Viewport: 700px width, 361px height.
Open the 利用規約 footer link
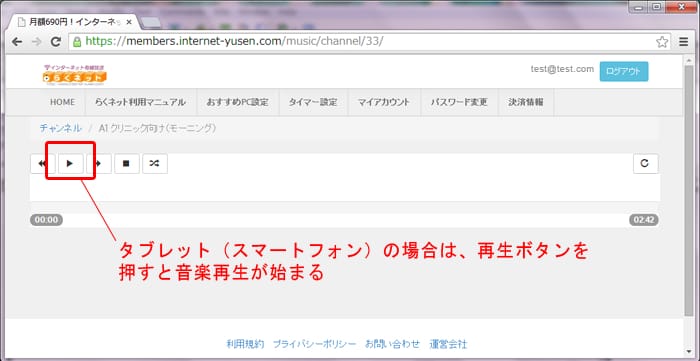246,344
